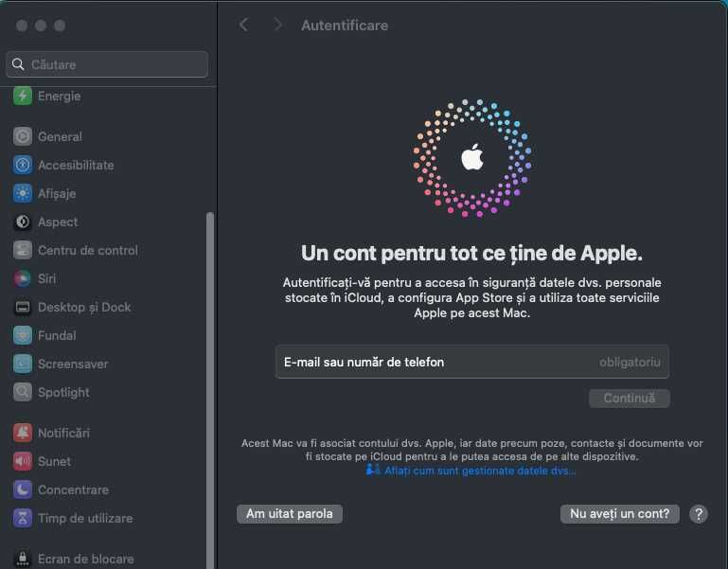Click the Concentrare label
The height and width of the screenshot is (569, 728).
pyautogui.click(x=73, y=489)
